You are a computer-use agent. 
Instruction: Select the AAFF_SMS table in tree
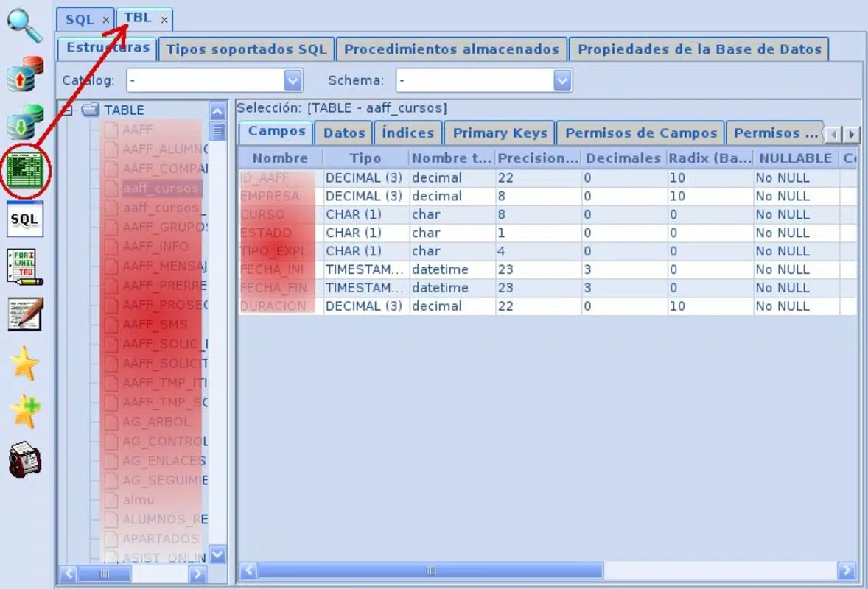(155, 324)
